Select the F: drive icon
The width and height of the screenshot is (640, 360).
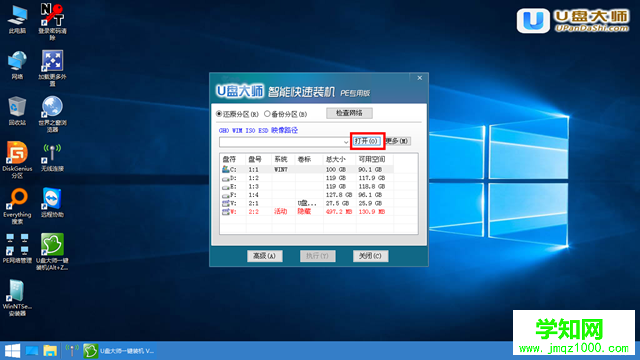click(226, 195)
